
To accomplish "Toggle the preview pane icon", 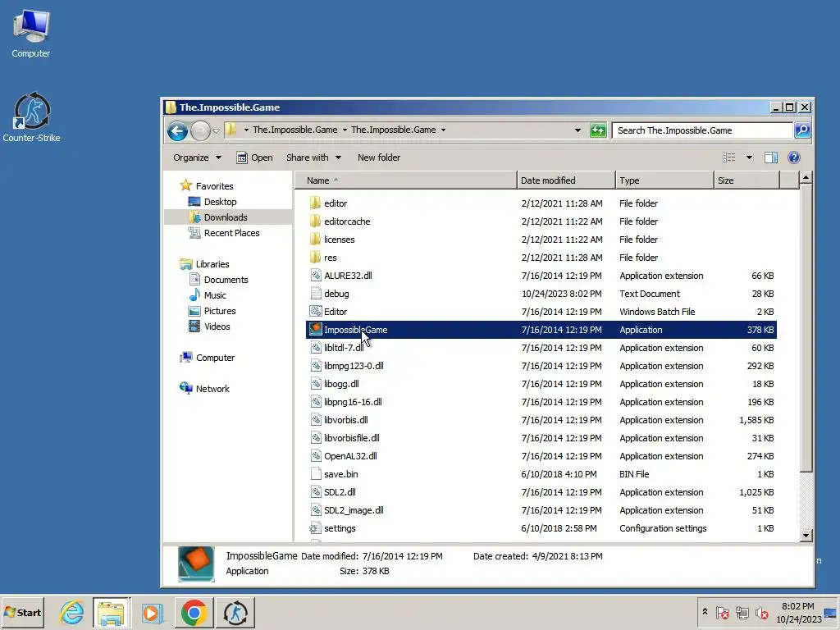I will pos(771,157).
